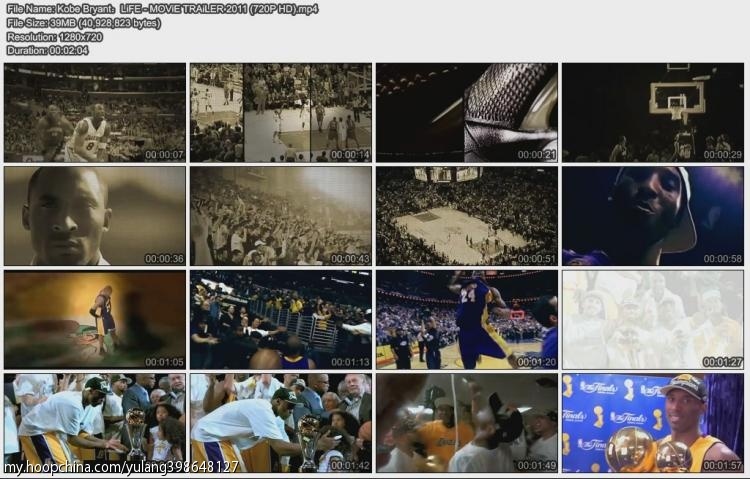Viewport: 750px width, 479px height.
Task: Open the trophy celebration thumbnail at 00:01:42
Action: point(281,423)
